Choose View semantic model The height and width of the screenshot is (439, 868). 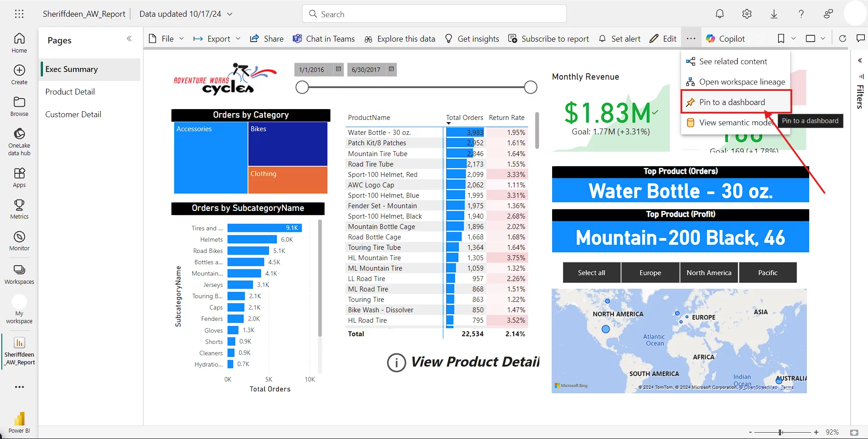(x=736, y=123)
